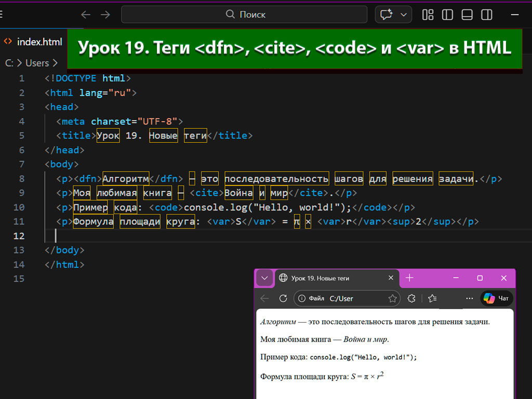Toggle the secondary side bar
The height and width of the screenshot is (399, 532).
(x=487, y=15)
